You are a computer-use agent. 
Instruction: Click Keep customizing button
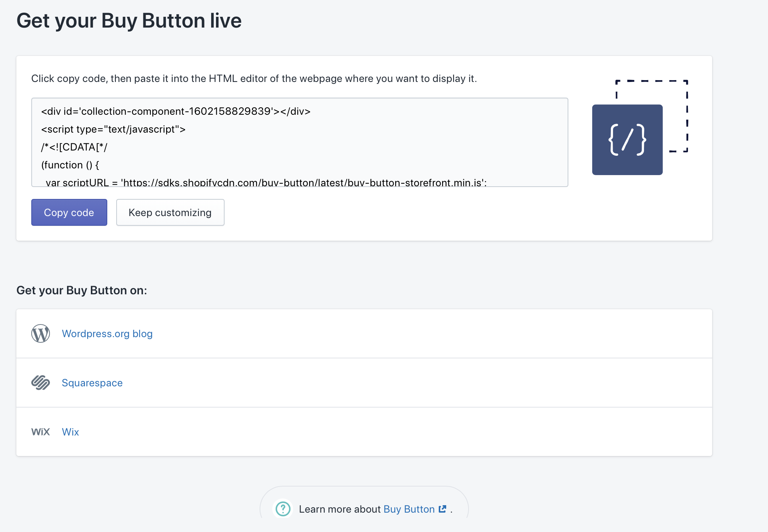click(170, 212)
